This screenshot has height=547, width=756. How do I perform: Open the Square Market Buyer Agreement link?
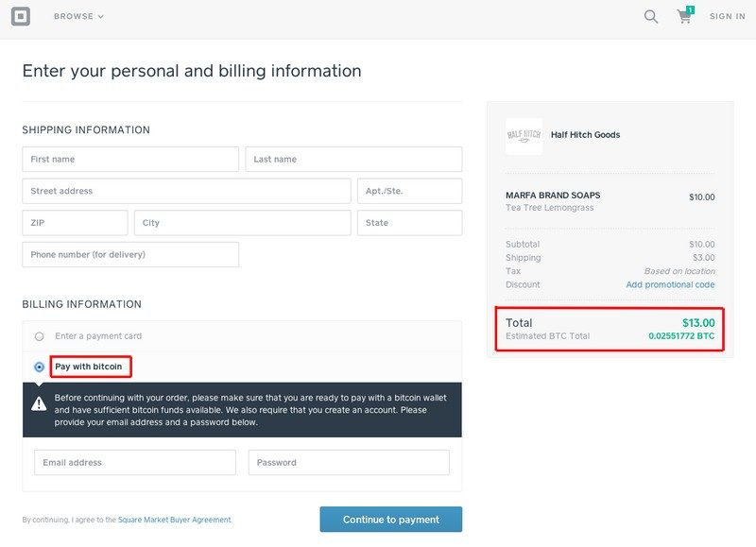(x=175, y=520)
